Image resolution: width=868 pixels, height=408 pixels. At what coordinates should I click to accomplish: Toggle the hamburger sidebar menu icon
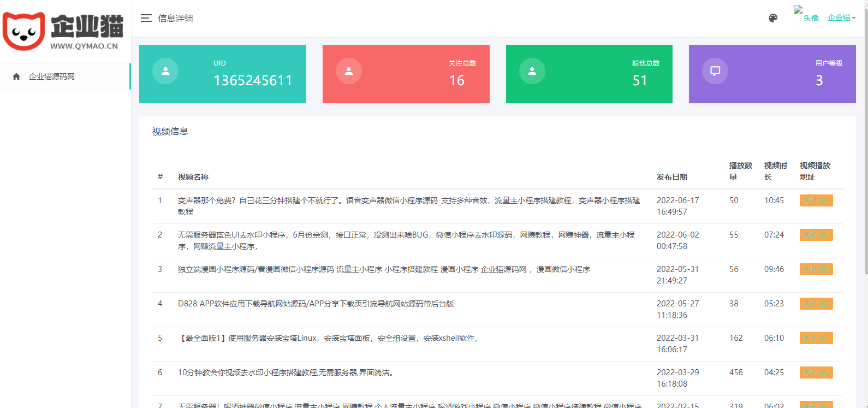point(146,18)
